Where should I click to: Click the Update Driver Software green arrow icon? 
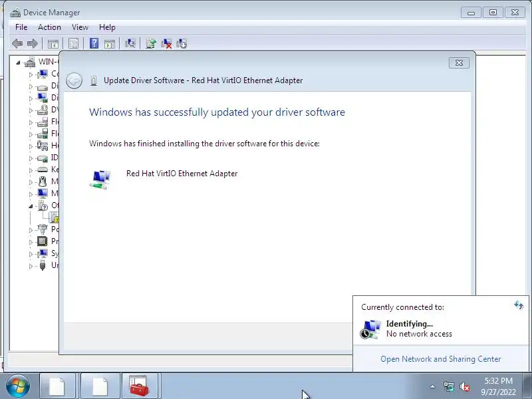[151, 43]
